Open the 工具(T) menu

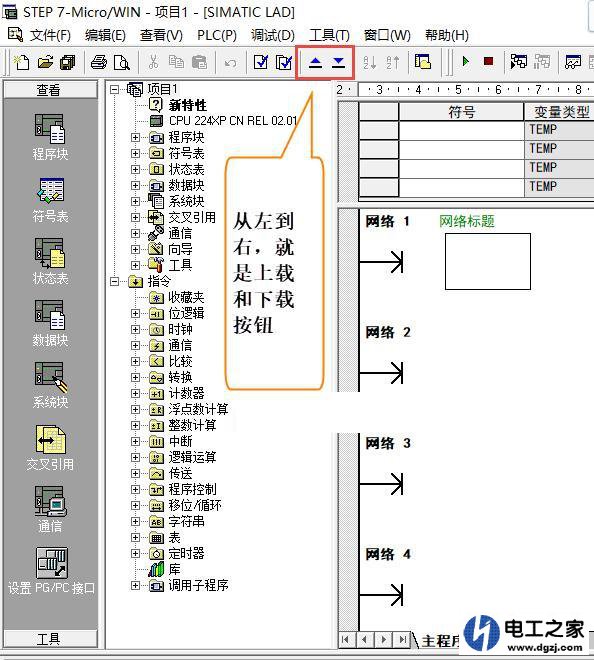pos(329,35)
